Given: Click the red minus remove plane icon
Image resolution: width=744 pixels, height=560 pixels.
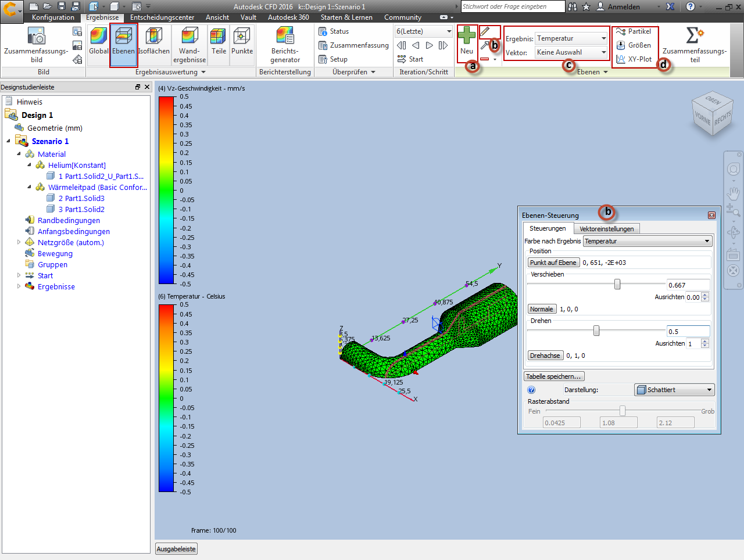Looking at the screenshot, I should coord(485,59).
